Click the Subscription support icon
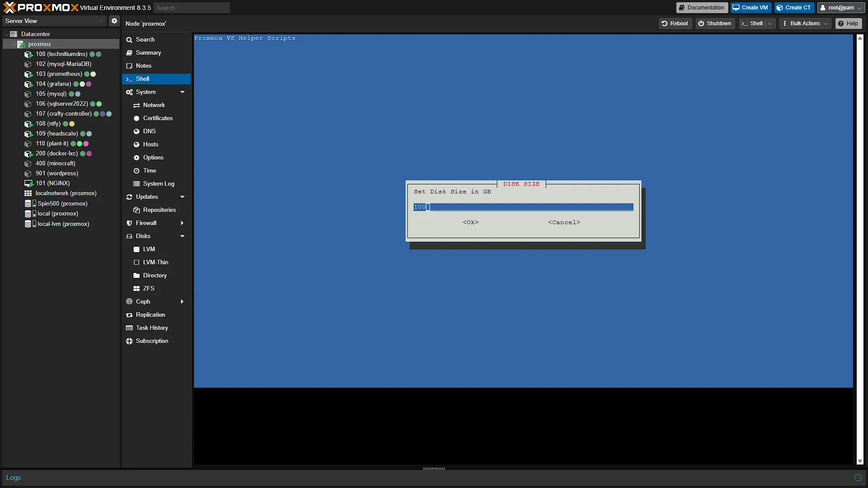Image resolution: width=868 pixels, height=488 pixels. tap(129, 341)
